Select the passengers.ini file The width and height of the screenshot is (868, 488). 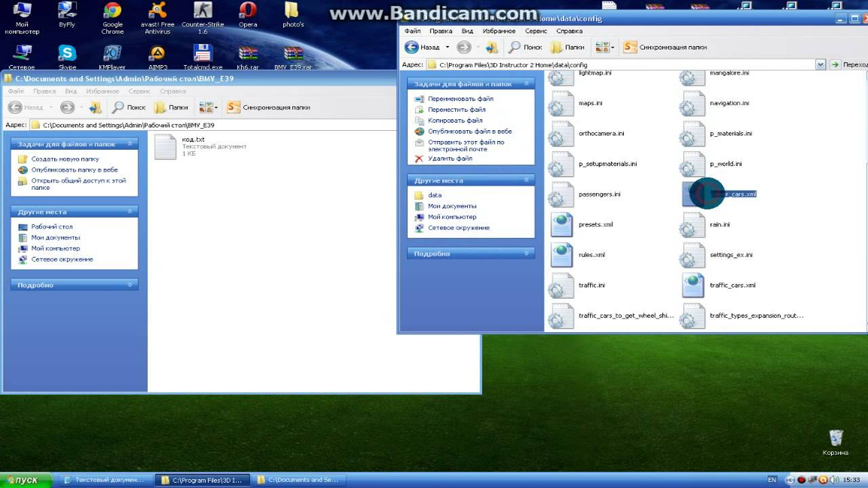pos(585,195)
